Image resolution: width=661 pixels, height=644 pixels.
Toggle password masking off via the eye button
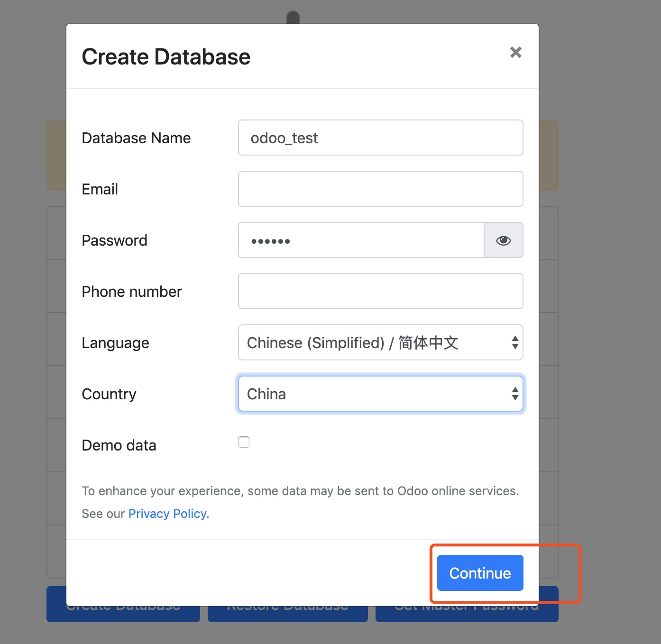click(x=503, y=240)
